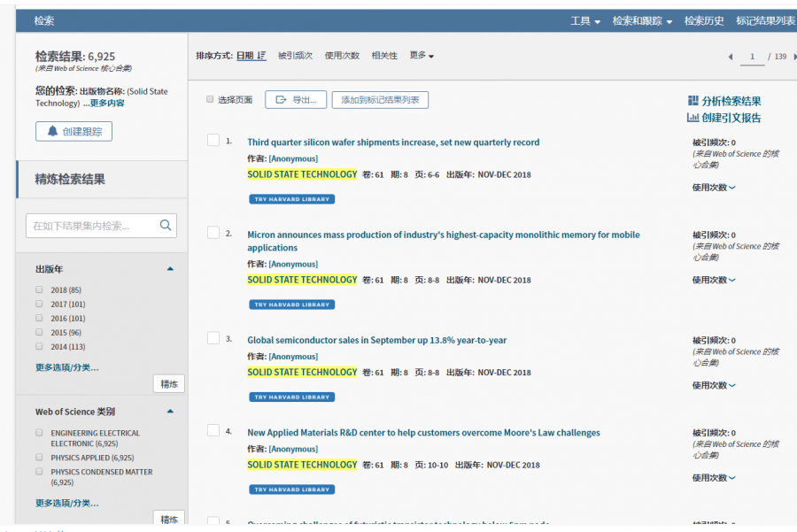Click the date sort direction icon
Screen dimensions: 797x532
pos(261,56)
